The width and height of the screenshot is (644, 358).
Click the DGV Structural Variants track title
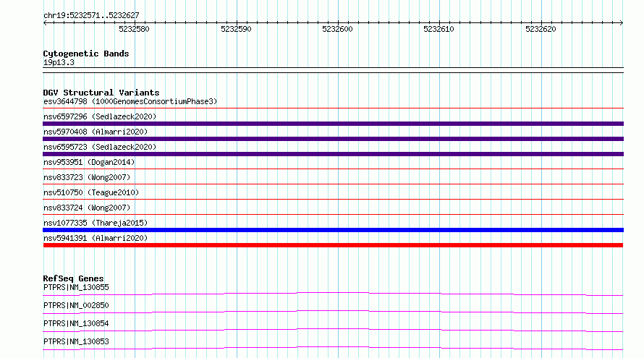[101, 93]
